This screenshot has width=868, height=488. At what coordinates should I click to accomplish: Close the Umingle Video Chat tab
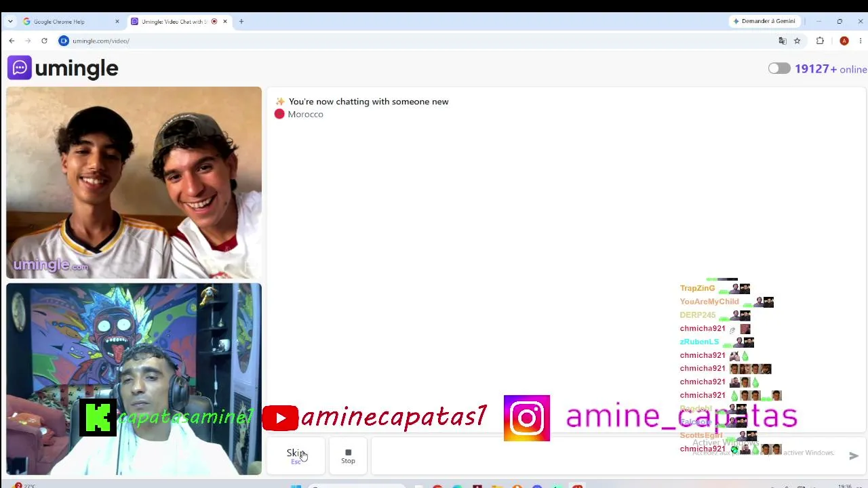tap(225, 22)
